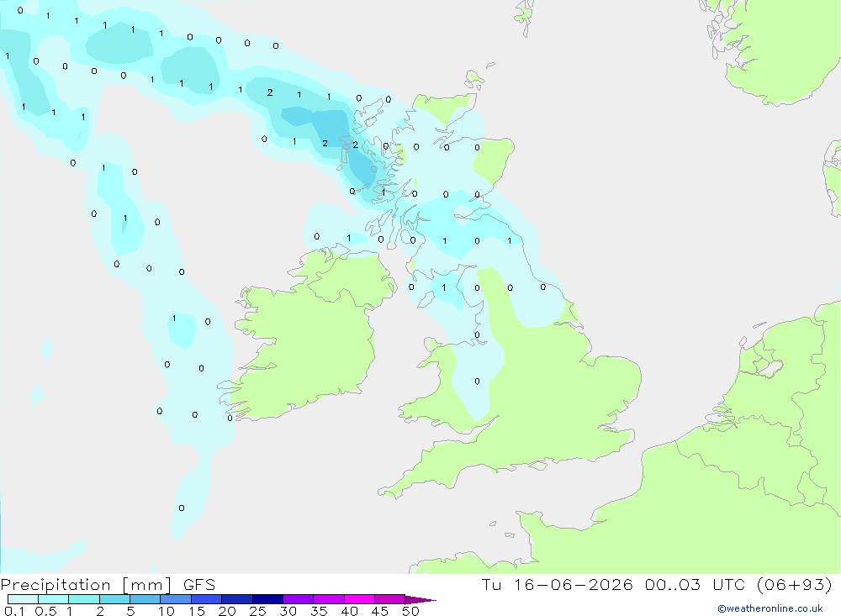Click the 'Precipitation [mm]' title text
The image size is (841, 616).
click(86, 585)
